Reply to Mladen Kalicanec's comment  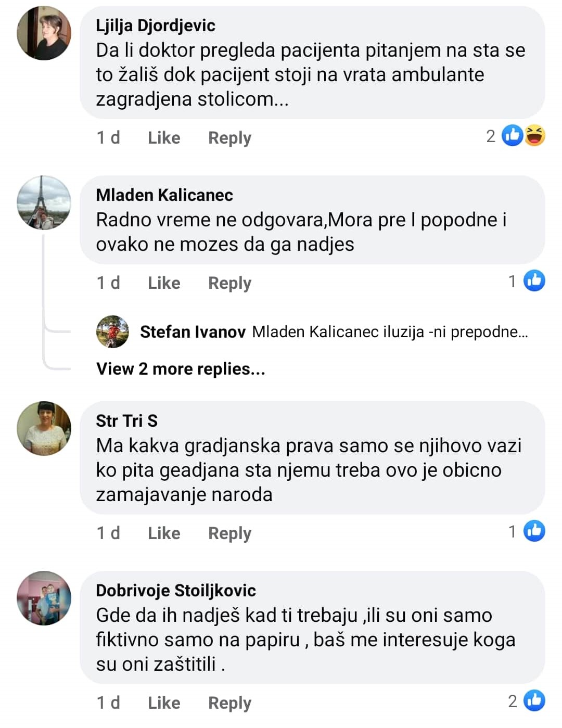tap(229, 283)
